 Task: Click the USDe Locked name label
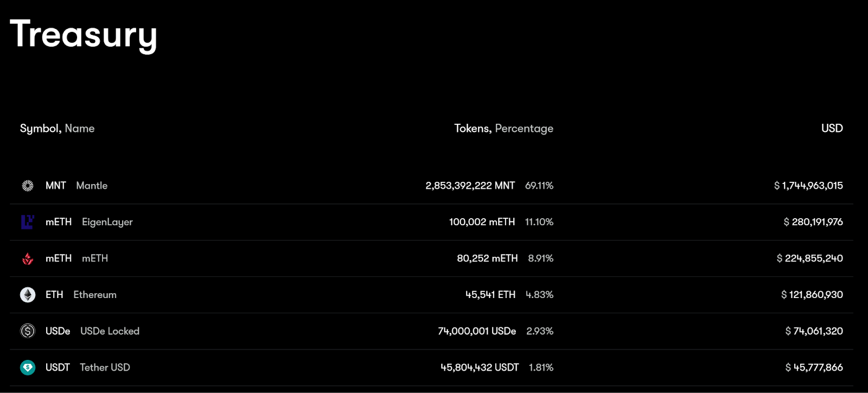click(x=110, y=331)
